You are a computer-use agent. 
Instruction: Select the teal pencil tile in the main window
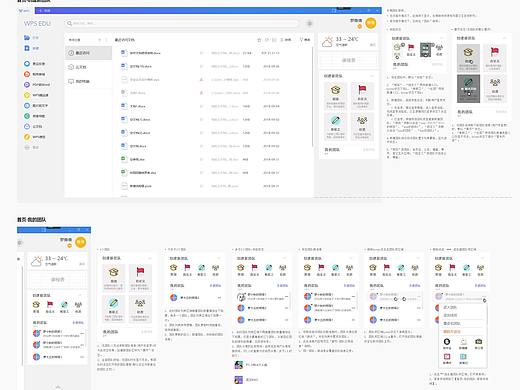[335, 126]
